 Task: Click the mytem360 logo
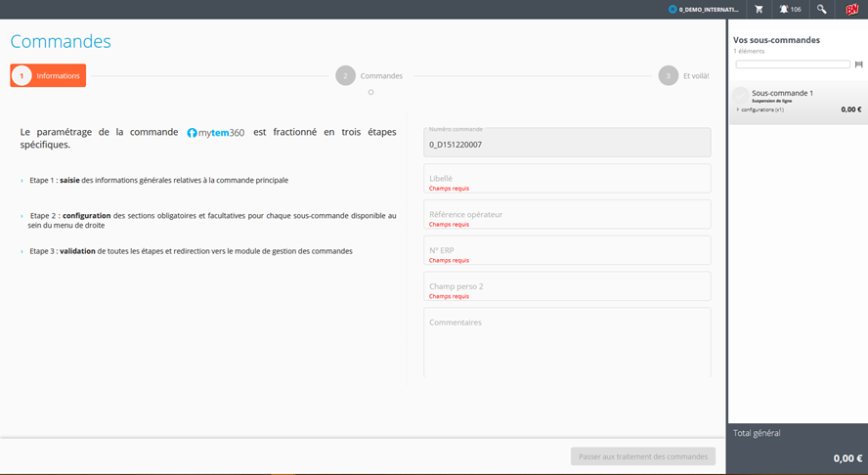216,133
